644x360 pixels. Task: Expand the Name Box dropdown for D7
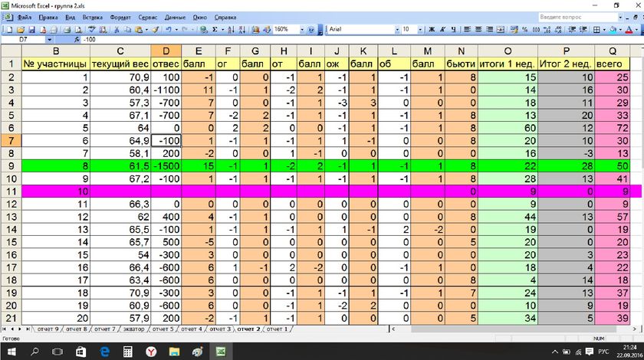click(49, 39)
